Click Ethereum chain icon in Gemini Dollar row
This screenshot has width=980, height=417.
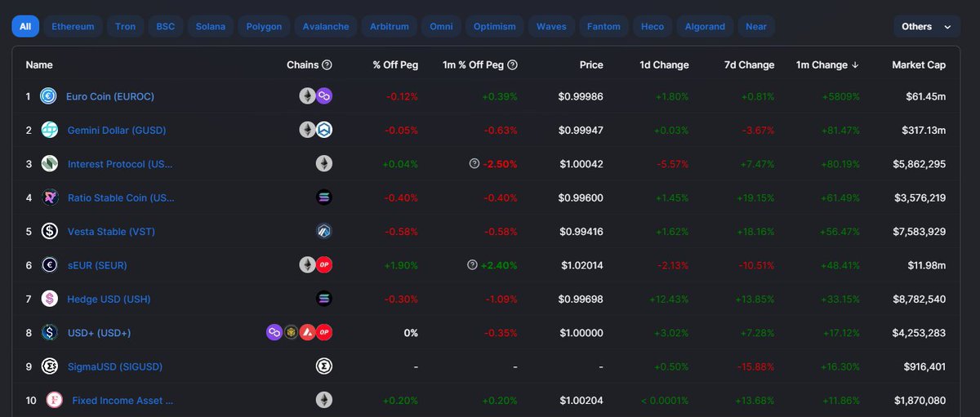(x=308, y=130)
